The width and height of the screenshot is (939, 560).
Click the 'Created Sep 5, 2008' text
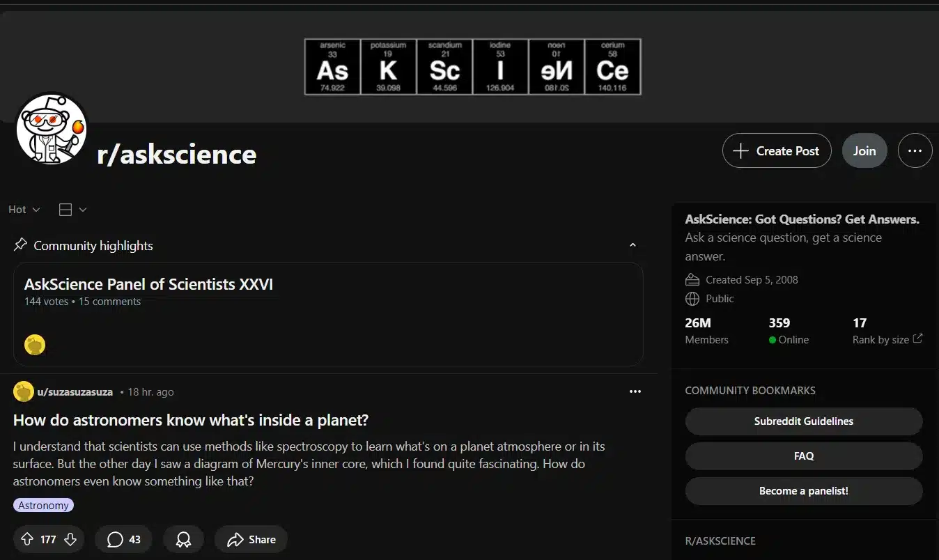click(752, 280)
